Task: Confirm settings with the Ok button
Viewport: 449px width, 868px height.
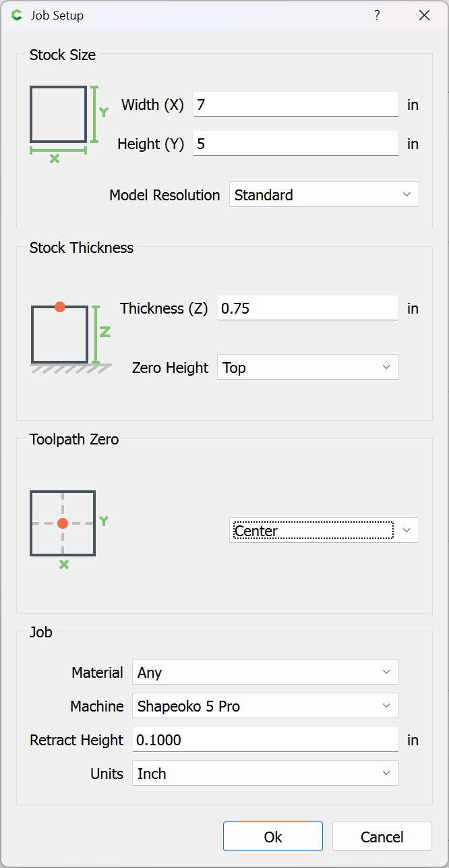Action: point(273,836)
